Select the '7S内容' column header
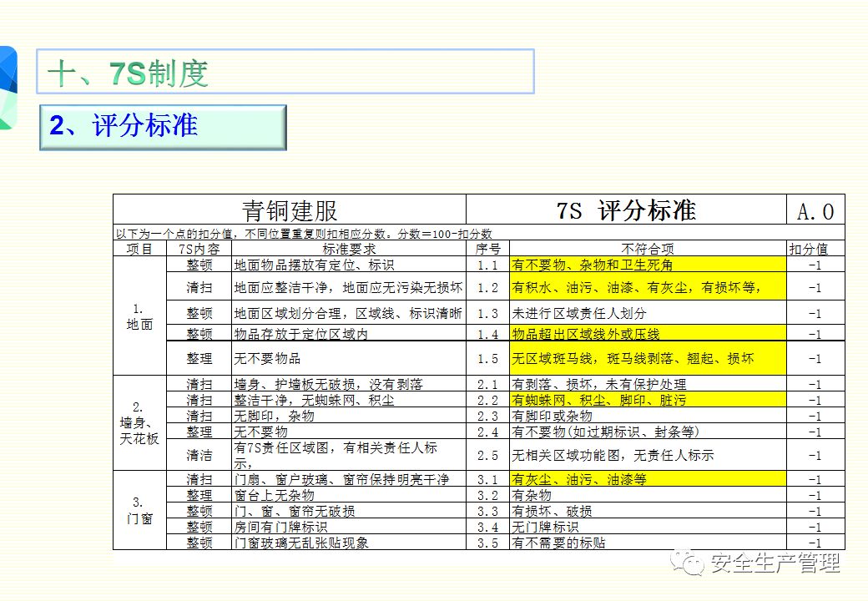The height and width of the screenshot is (601, 868). click(199, 249)
